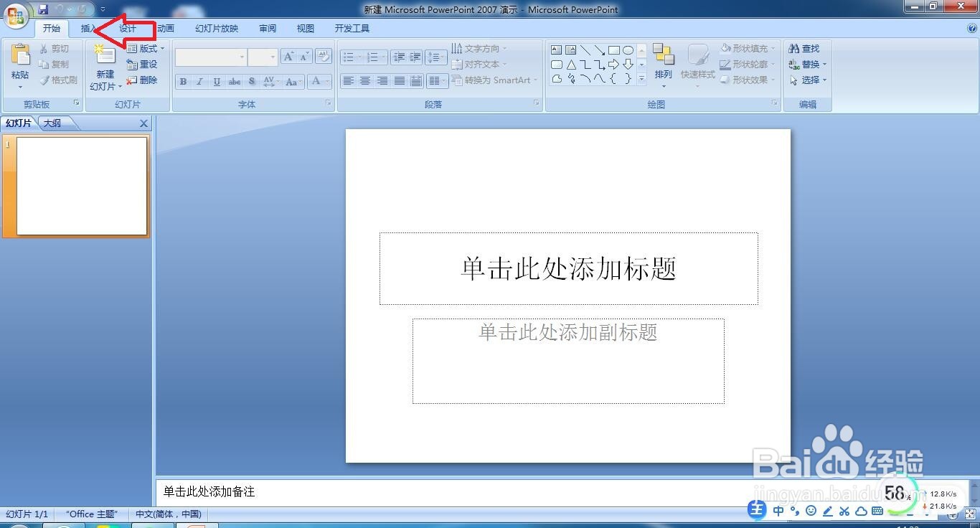Increase font size with the large A icon
The height and width of the screenshot is (528, 980).
point(288,57)
